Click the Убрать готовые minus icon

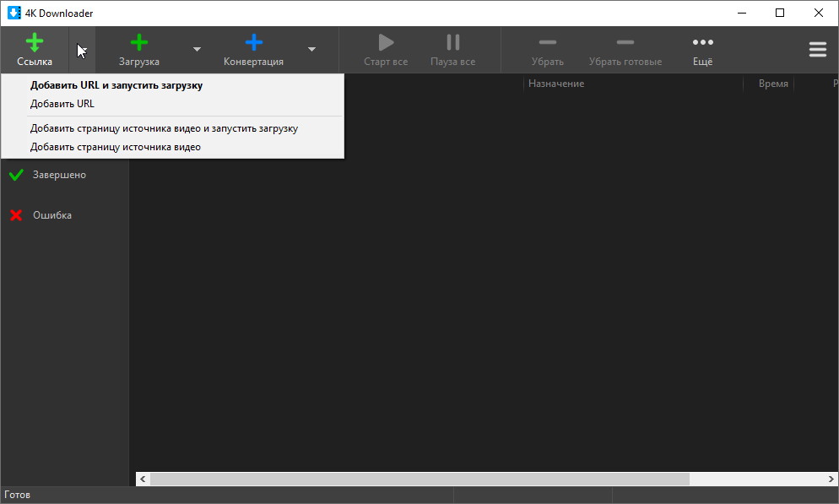625,43
